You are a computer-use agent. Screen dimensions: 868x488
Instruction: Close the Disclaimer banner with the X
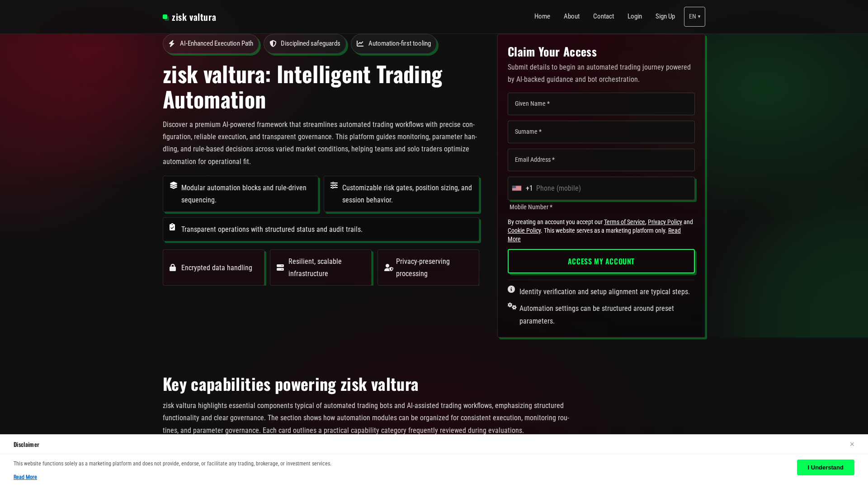point(852,444)
